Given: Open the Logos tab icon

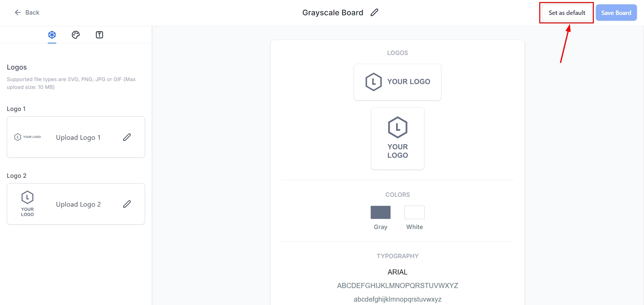Looking at the screenshot, I should click(52, 35).
